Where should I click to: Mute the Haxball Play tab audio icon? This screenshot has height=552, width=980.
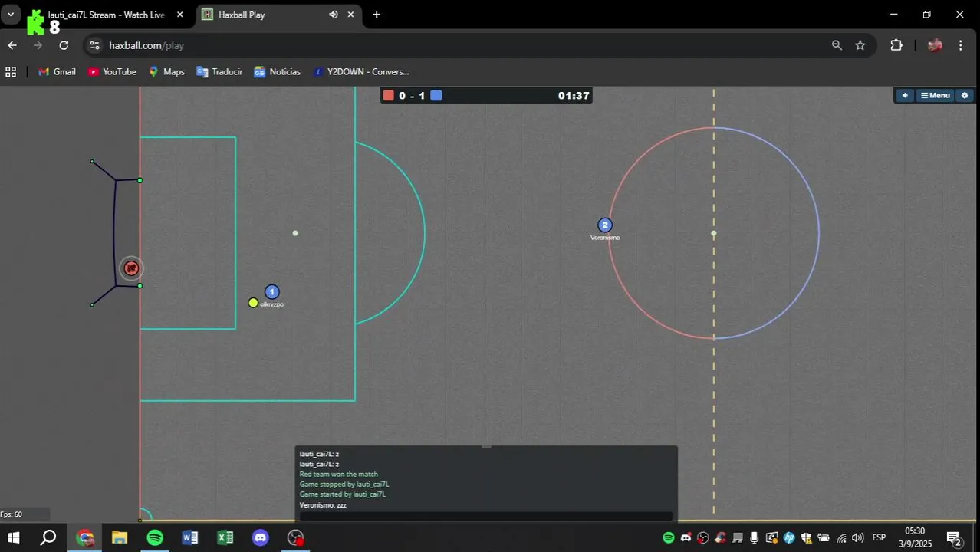coord(333,15)
